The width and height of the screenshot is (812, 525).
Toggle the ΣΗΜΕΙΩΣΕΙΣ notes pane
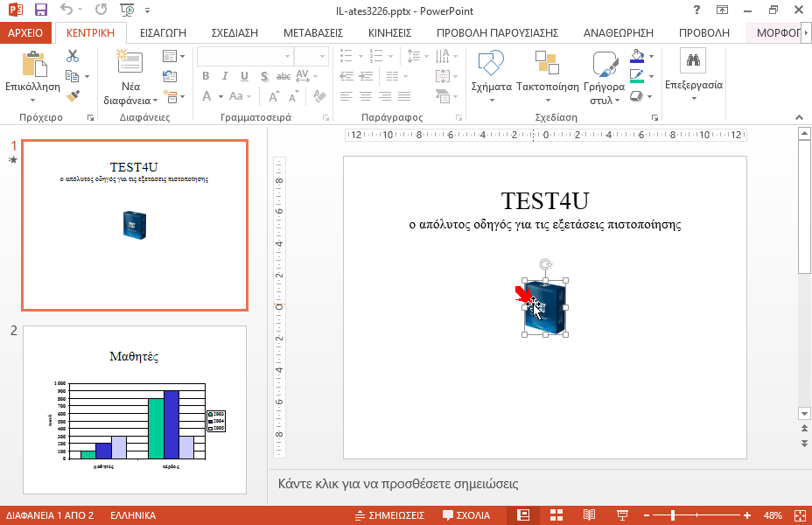point(389,515)
